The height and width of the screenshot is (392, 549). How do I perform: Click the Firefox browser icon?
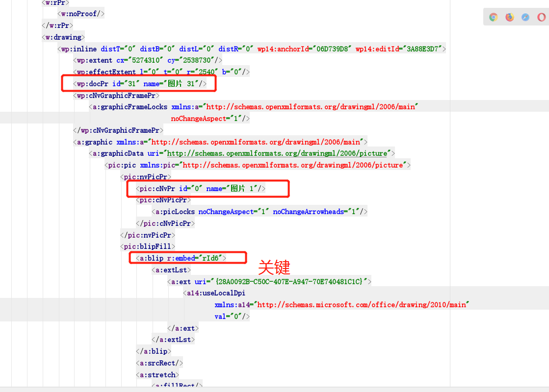coord(509,16)
